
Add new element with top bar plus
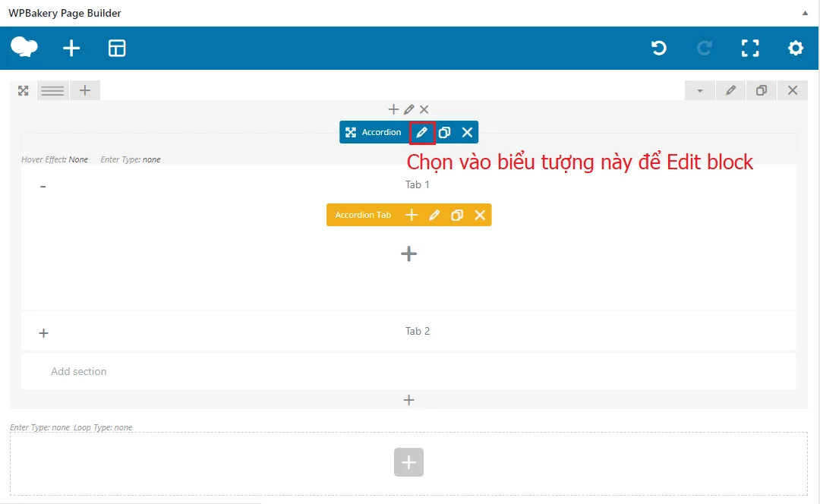click(71, 49)
